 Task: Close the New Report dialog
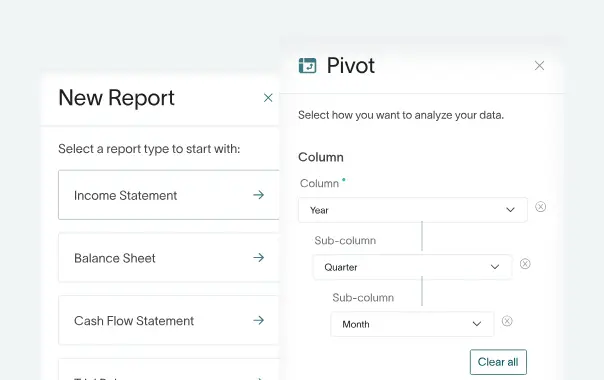pyautogui.click(x=268, y=98)
